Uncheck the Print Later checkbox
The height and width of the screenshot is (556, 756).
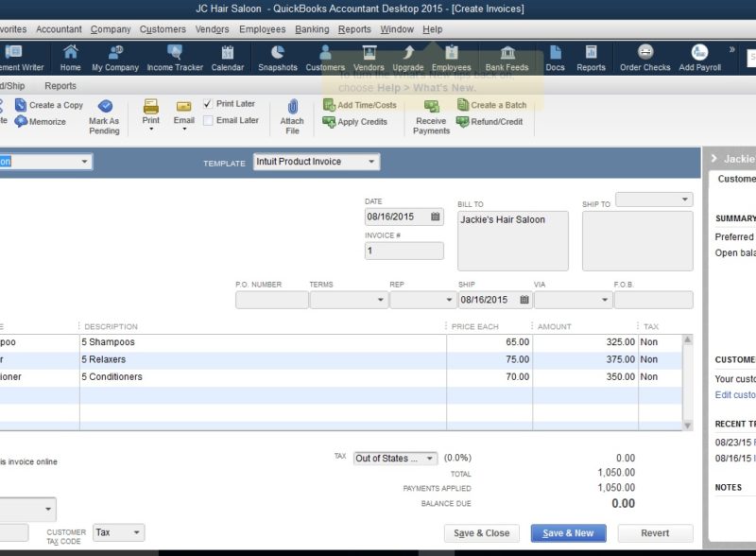[x=208, y=104]
